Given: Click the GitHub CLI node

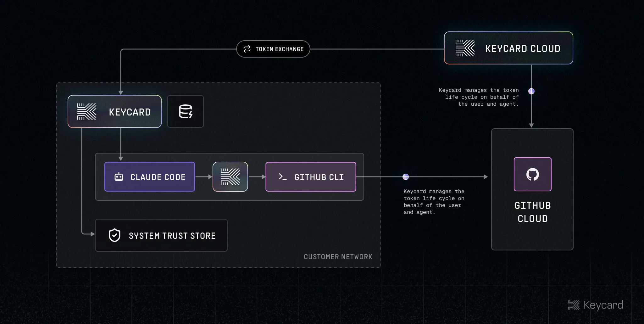Looking at the screenshot, I should [311, 177].
